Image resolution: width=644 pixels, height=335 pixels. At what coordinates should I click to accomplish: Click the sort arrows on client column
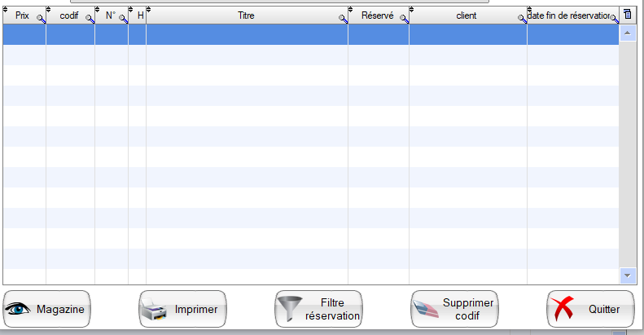click(411, 9)
